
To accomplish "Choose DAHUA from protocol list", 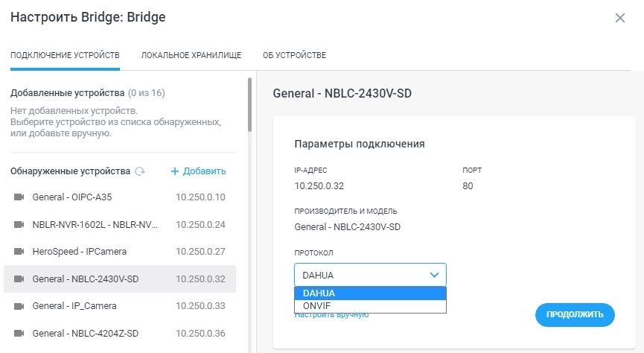I will 370,293.
